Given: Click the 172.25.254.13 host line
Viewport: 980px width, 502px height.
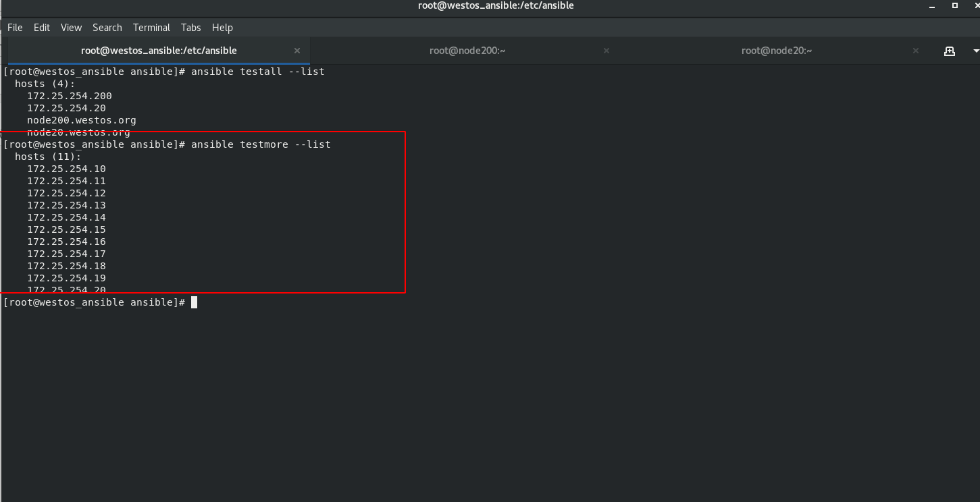Looking at the screenshot, I should (x=66, y=205).
